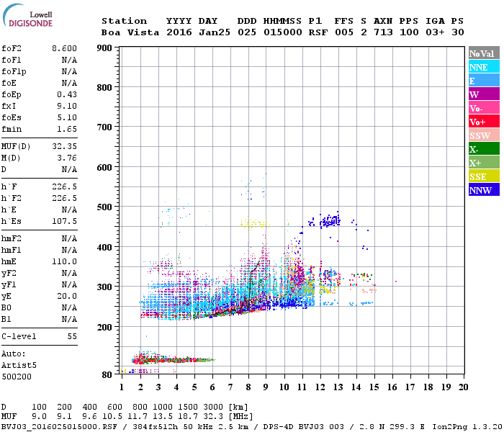Click the 015000 time in the header
Screen dimensions: 504x432
tap(283, 32)
